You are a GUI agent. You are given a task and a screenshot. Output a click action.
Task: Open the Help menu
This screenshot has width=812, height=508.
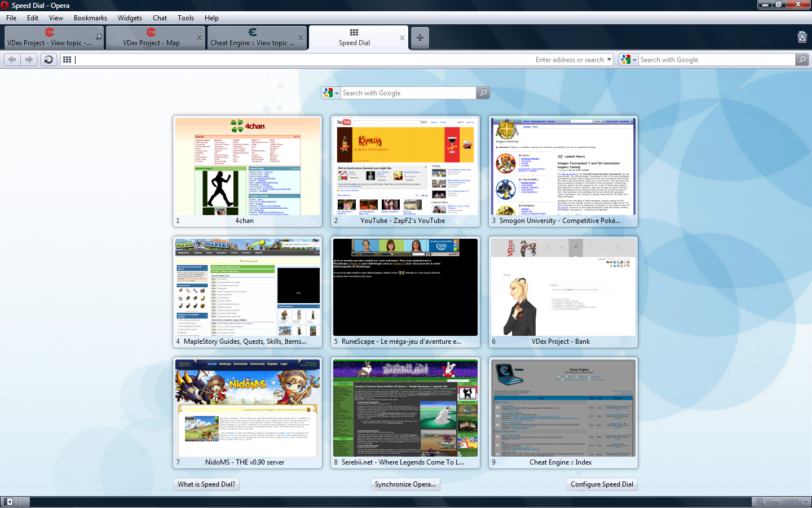[211, 18]
